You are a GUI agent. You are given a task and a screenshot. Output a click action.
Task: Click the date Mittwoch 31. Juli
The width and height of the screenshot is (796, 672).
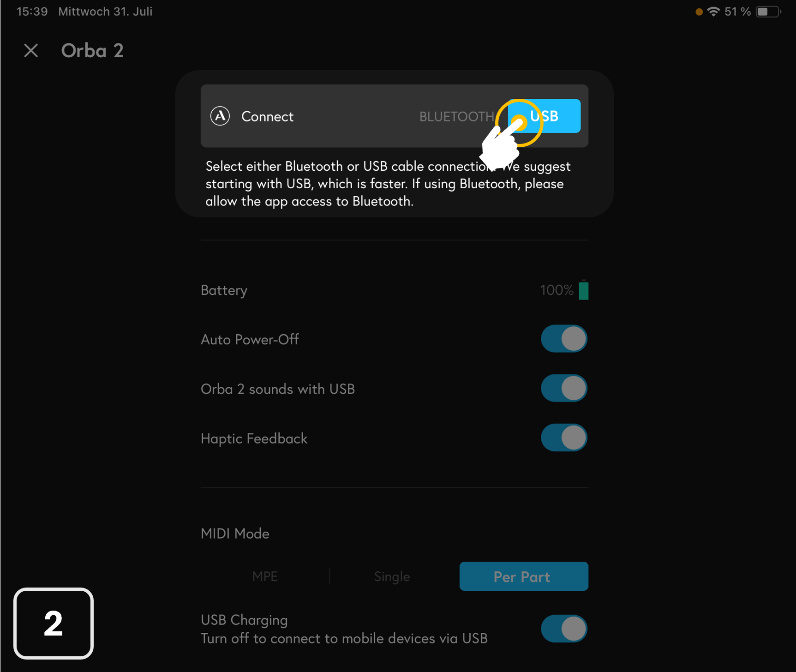tap(105, 12)
